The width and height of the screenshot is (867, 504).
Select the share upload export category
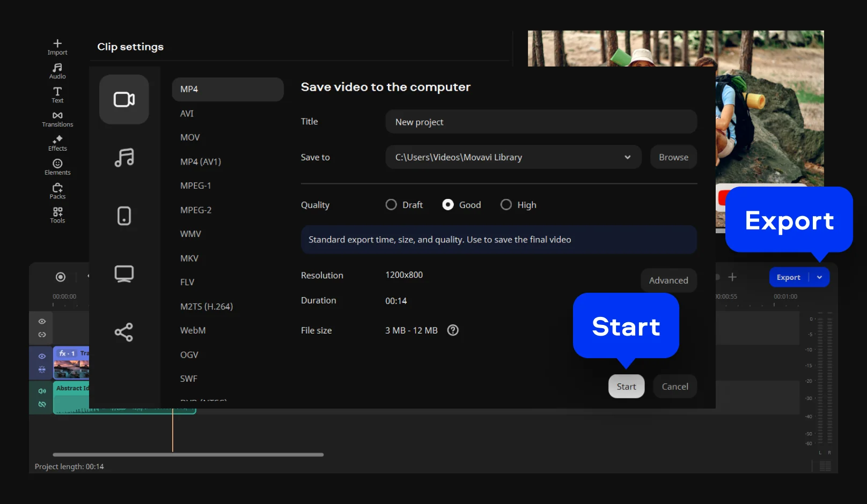pos(124,332)
